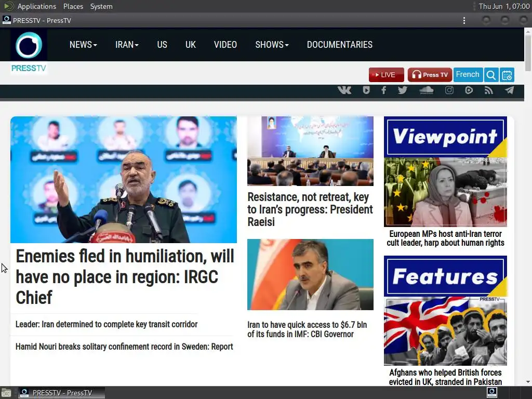Open the European MPs anti-Iran article
Viewport: 532px width, 399px height.
click(445, 238)
